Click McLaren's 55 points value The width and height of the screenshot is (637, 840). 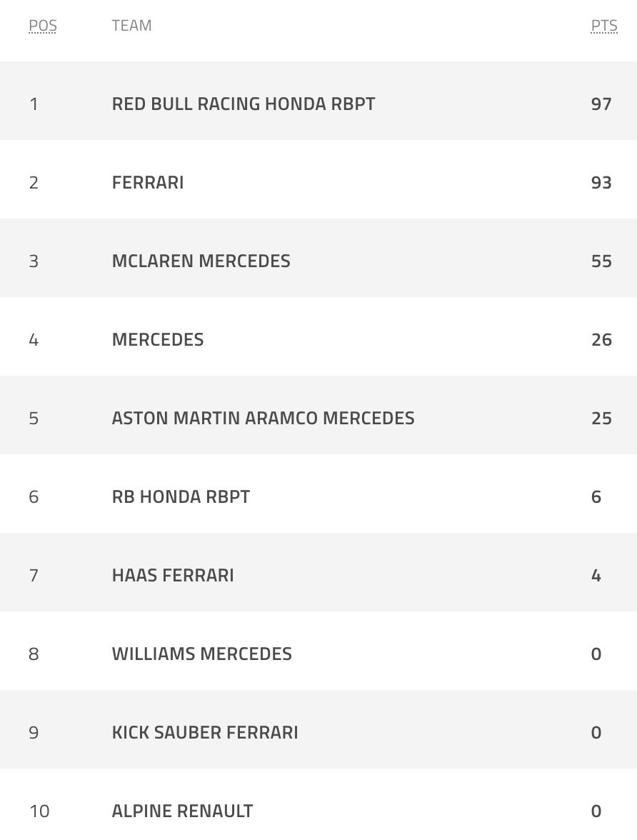point(601,261)
